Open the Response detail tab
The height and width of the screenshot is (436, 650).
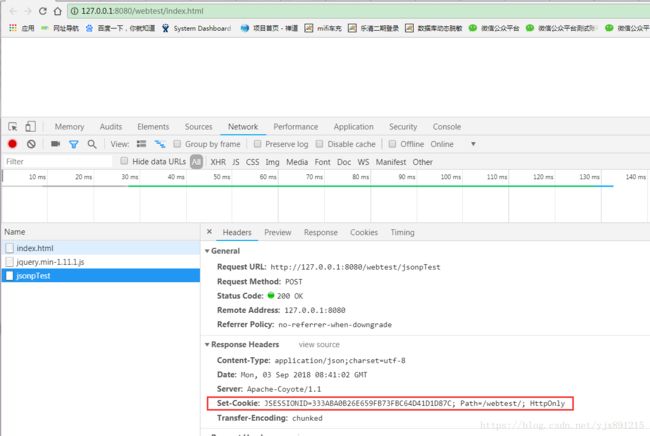[x=321, y=233]
